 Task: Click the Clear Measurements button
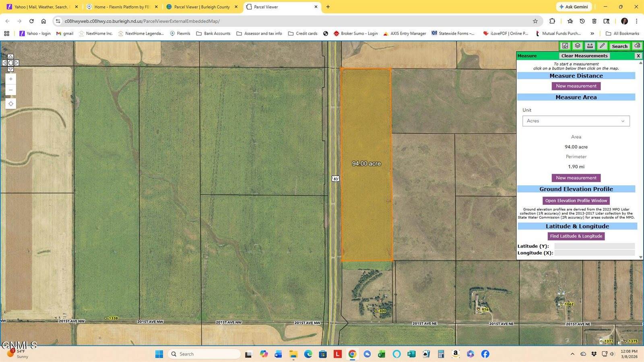tap(584, 56)
